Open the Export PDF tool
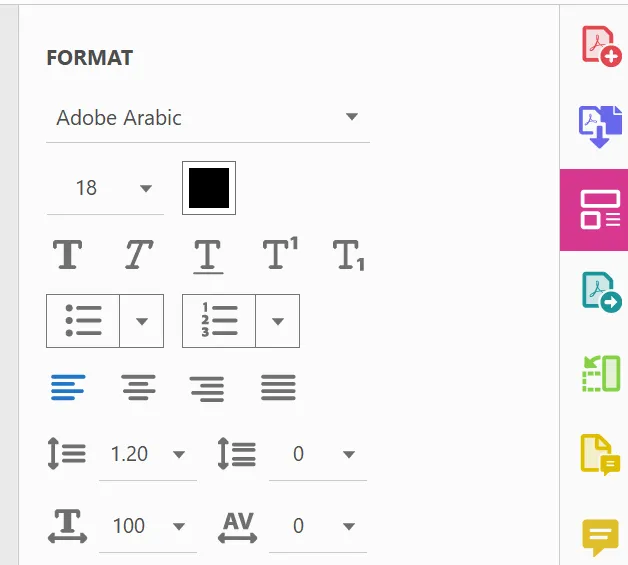The width and height of the screenshot is (628, 565). (601, 292)
